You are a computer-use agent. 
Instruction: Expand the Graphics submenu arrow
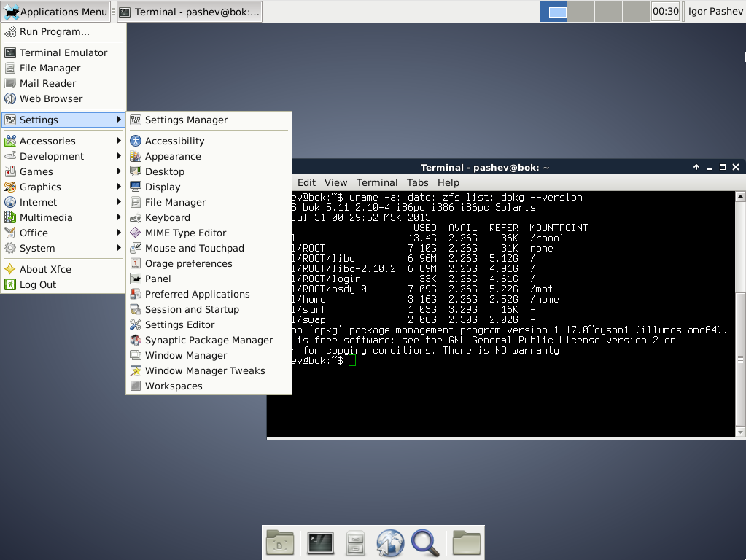coord(118,187)
